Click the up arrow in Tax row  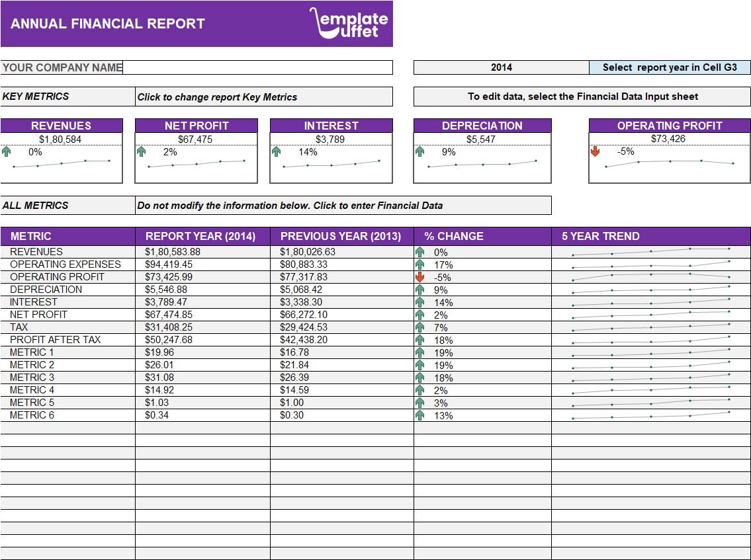(x=420, y=327)
